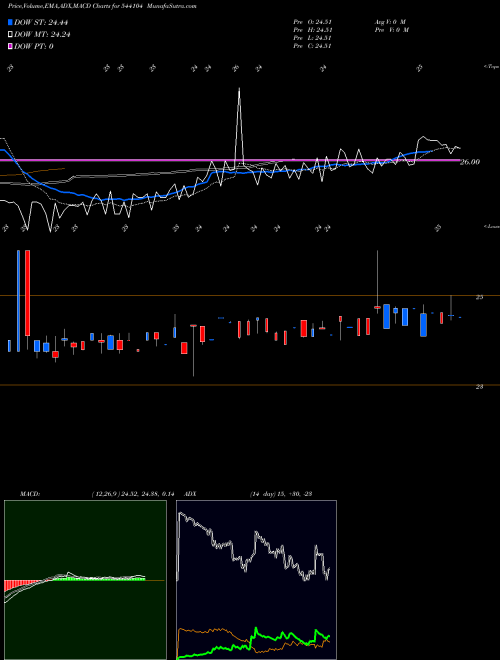Click the 'ADX' panel heading
Image resolution: width=500 pixels, height=660 pixels.
pos(191,494)
